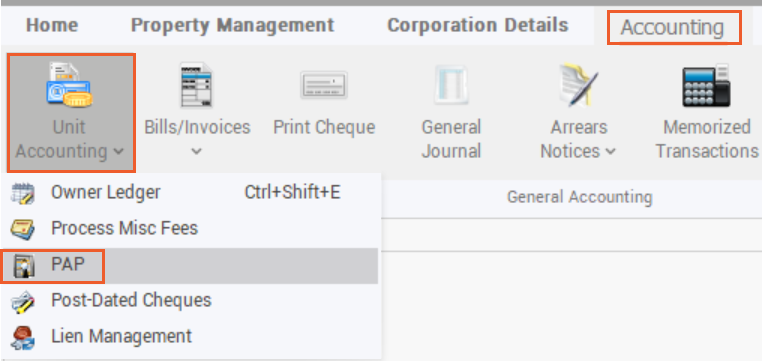This screenshot has width=762, height=361.
Task: Click the Bills/Invoices document icon
Action: pos(197,85)
